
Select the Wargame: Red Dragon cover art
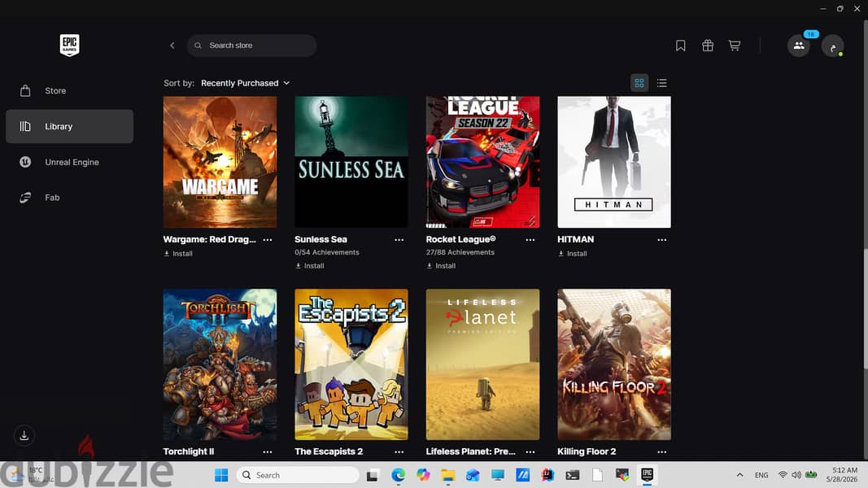click(220, 162)
